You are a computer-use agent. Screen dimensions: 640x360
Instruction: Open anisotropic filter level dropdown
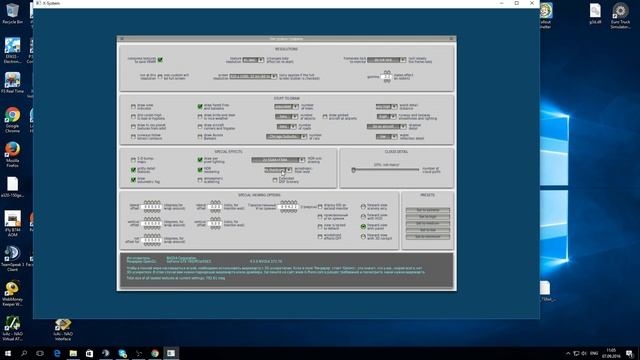(278, 170)
